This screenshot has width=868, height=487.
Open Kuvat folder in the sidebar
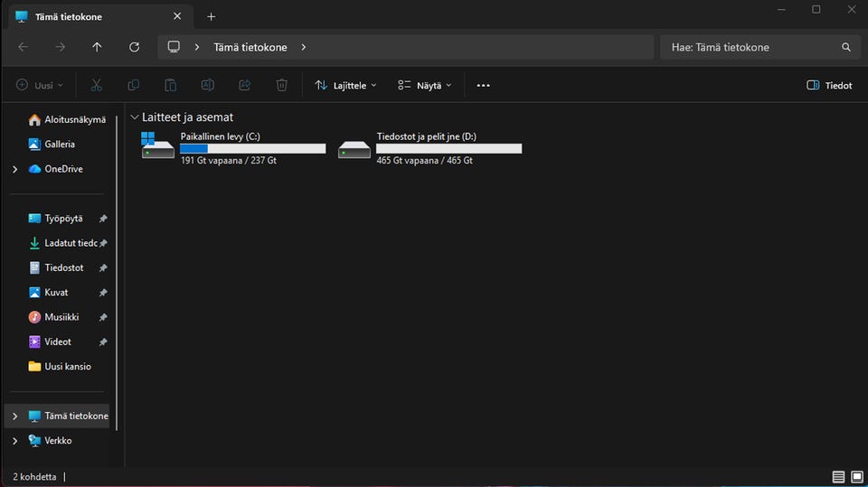[x=48, y=292]
